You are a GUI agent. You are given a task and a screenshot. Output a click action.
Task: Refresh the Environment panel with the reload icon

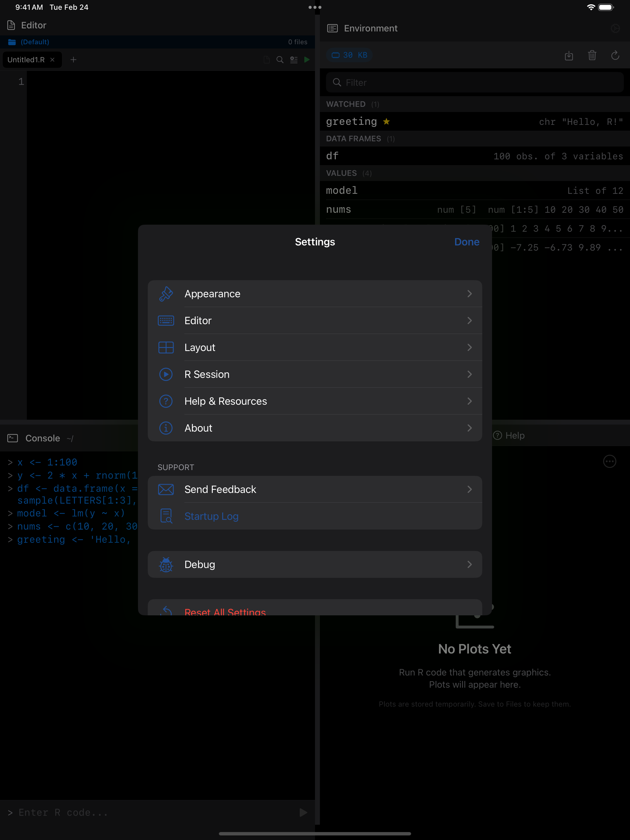pyautogui.click(x=615, y=56)
